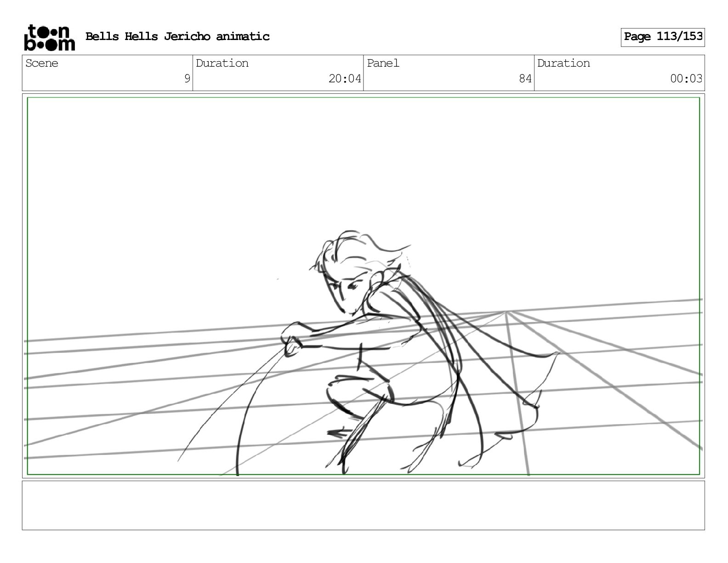
Task: Select the Scene field showing 9
Action: click(x=108, y=73)
